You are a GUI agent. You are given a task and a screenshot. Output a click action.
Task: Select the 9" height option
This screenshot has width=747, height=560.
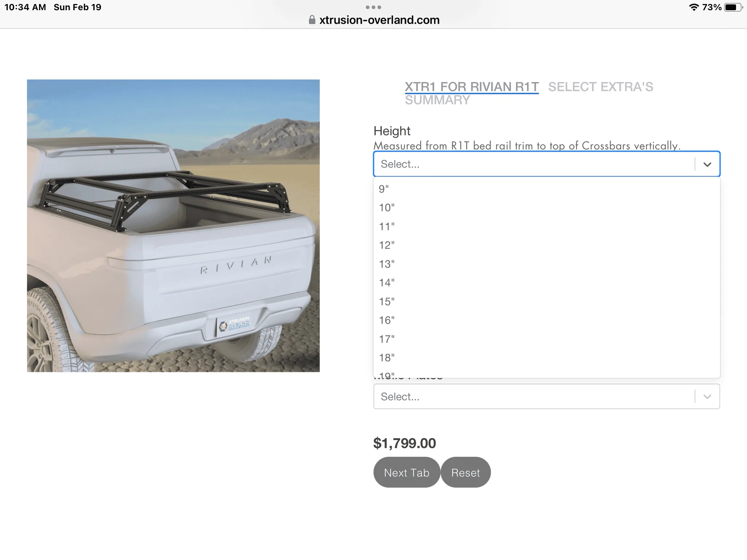tap(547, 189)
